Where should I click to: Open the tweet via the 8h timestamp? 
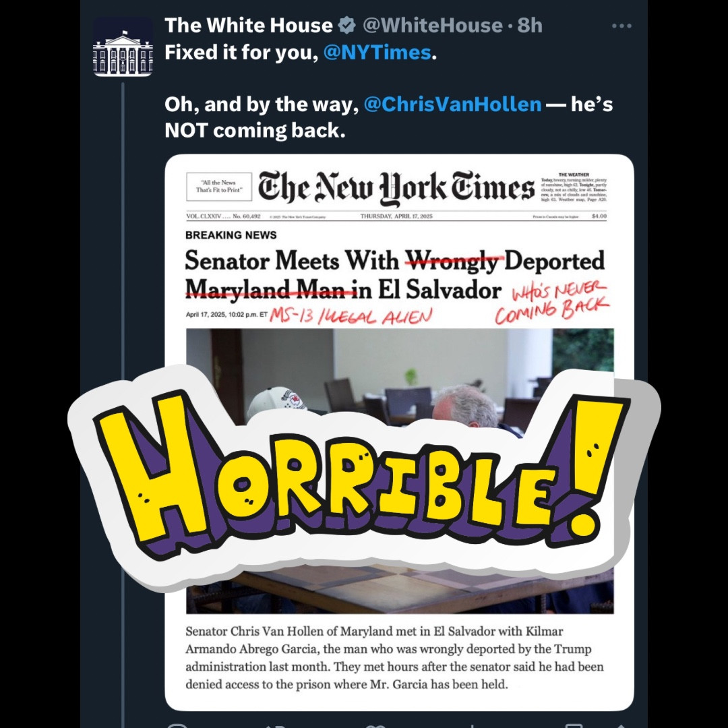tap(530, 26)
